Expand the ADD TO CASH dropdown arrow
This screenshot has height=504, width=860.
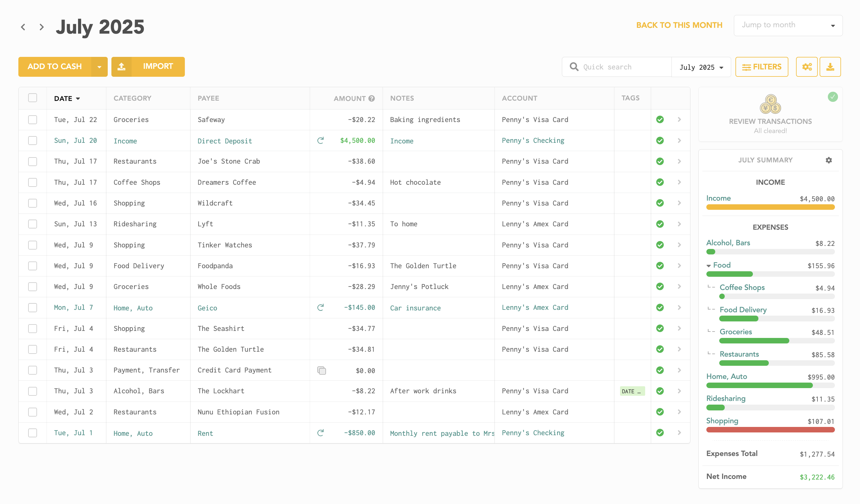tap(99, 66)
